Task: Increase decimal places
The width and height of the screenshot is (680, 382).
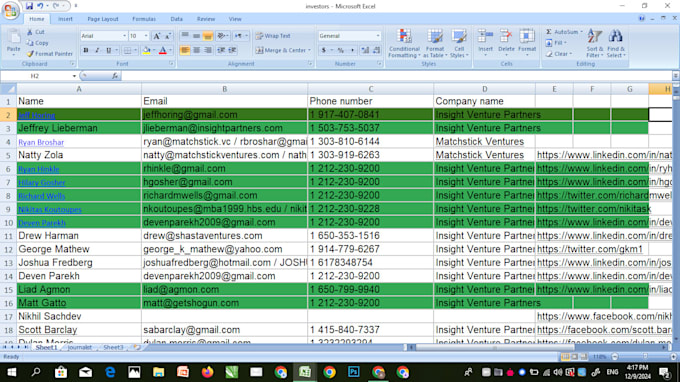Action: point(365,50)
